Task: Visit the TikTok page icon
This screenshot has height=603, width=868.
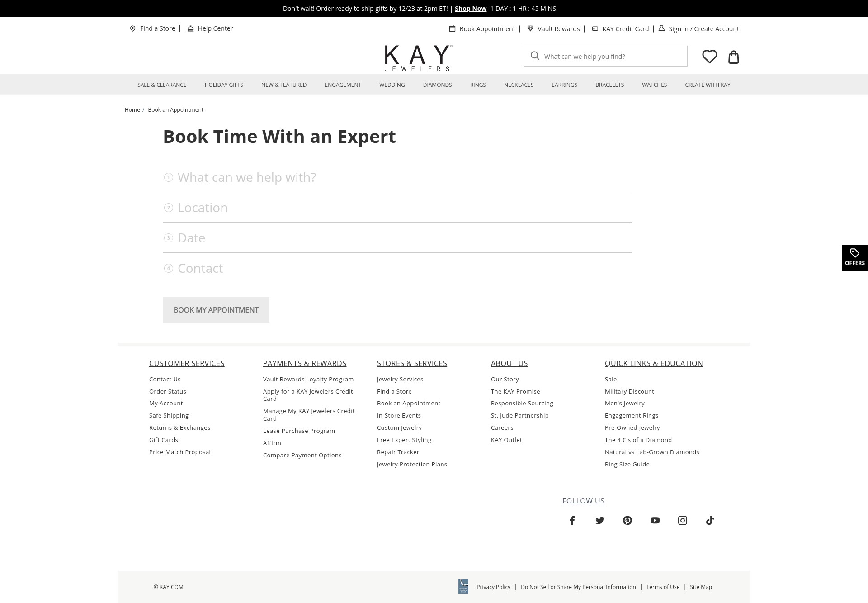Action: click(710, 520)
